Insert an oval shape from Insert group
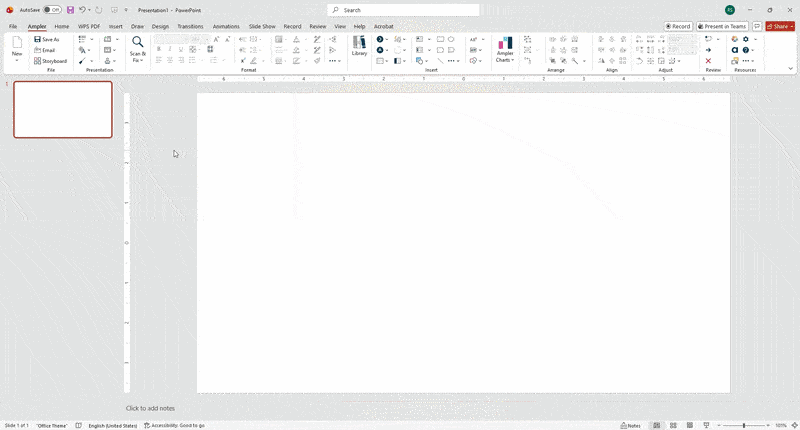This screenshot has width=800, height=430. [451, 39]
